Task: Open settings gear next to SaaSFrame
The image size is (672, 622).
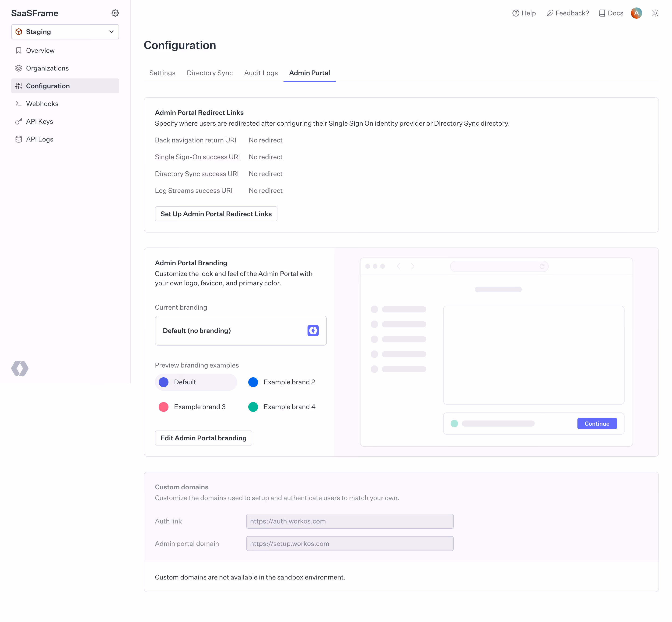Action: 115,13
